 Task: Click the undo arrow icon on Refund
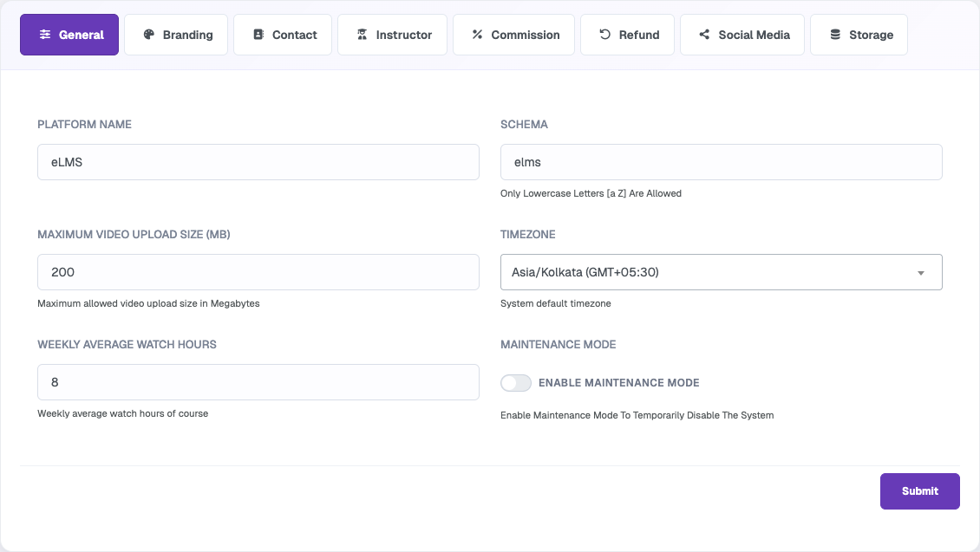(x=605, y=35)
